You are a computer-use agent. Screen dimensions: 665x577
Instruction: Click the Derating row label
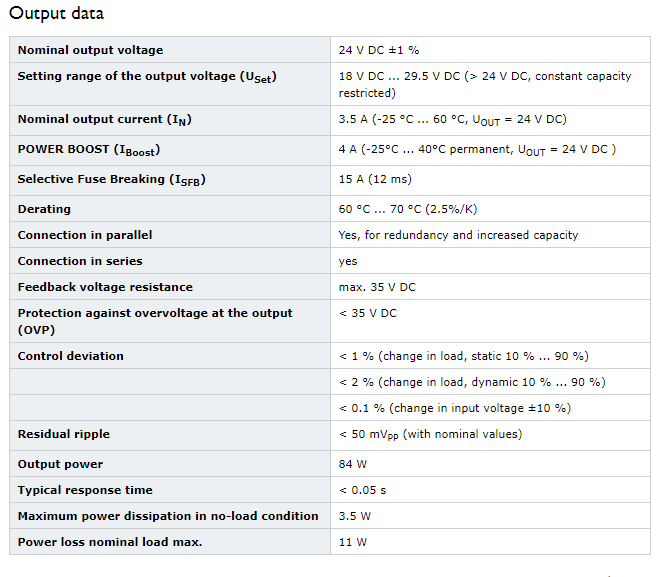(x=44, y=209)
